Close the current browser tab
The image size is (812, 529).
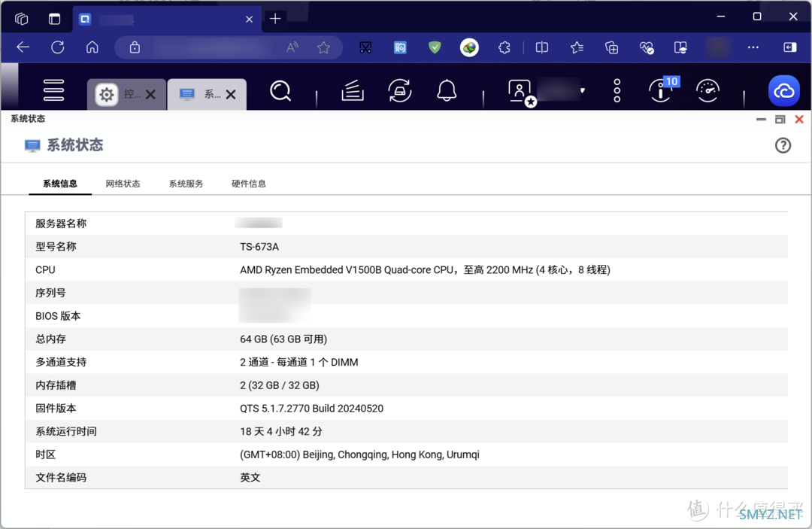249,19
